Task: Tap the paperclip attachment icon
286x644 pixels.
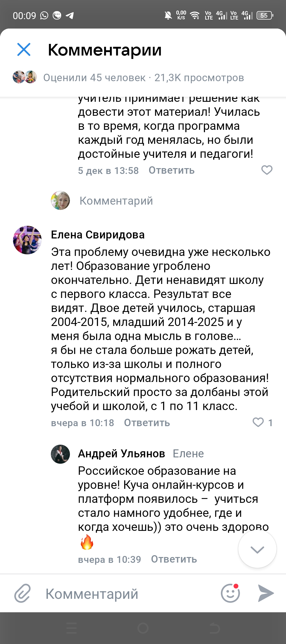Action: 23,594
